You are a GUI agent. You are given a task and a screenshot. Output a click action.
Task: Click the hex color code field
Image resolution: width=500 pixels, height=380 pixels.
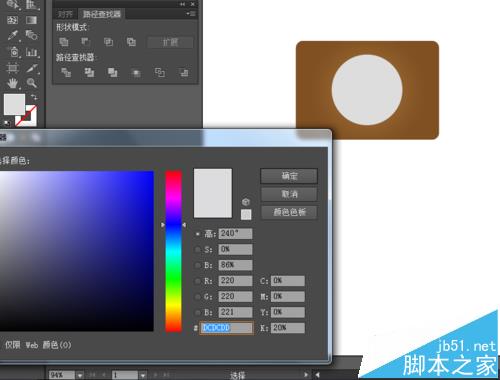(x=226, y=328)
